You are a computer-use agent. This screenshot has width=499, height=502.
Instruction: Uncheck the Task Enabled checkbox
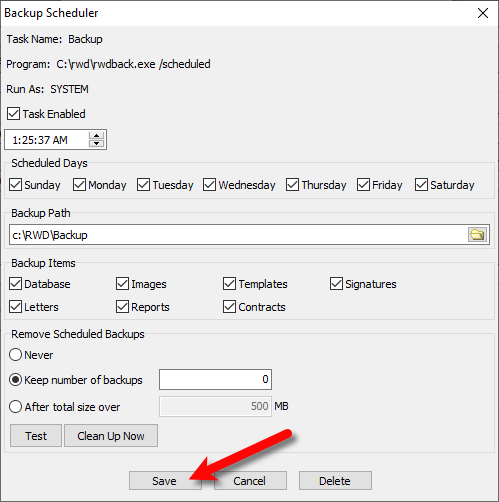[x=13, y=114]
